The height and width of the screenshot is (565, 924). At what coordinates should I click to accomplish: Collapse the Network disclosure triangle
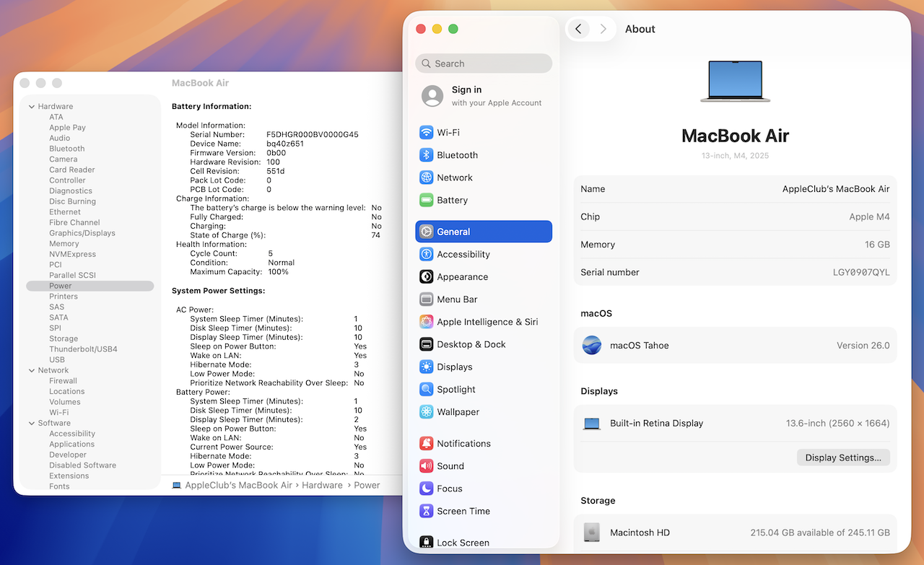[32, 371]
